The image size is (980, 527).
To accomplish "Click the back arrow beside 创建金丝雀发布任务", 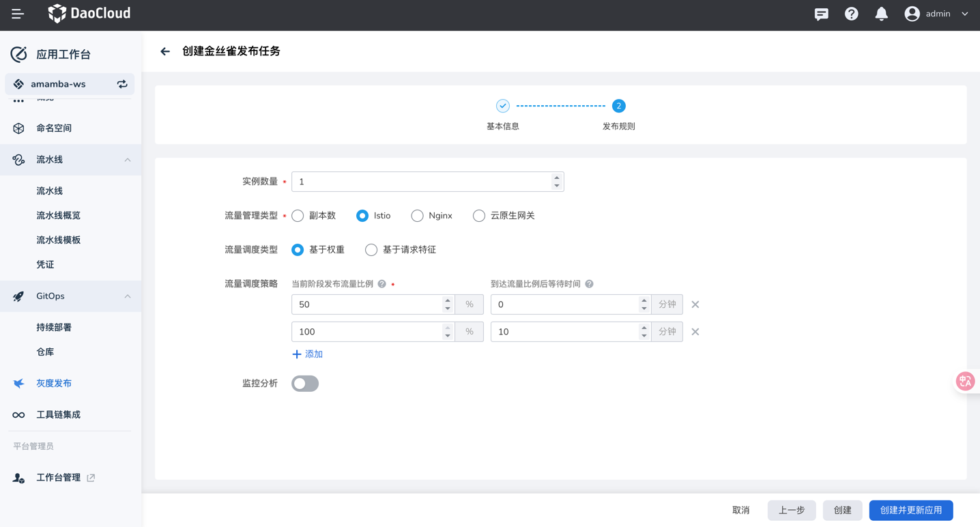I will [165, 51].
